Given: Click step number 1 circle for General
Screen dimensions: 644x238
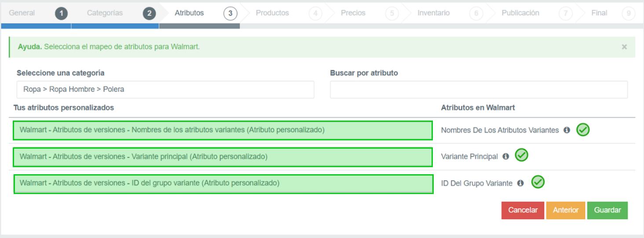Looking at the screenshot, I should pos(62,14).
